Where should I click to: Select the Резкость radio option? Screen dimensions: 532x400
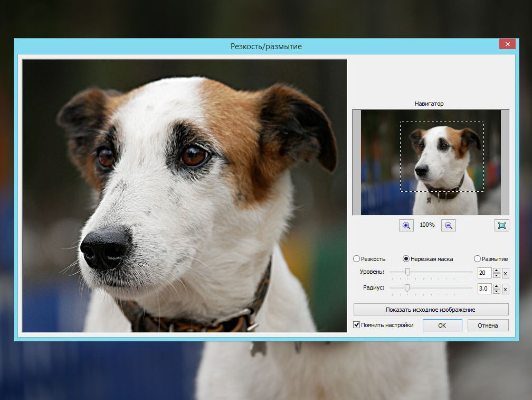(x=356, y=259)
